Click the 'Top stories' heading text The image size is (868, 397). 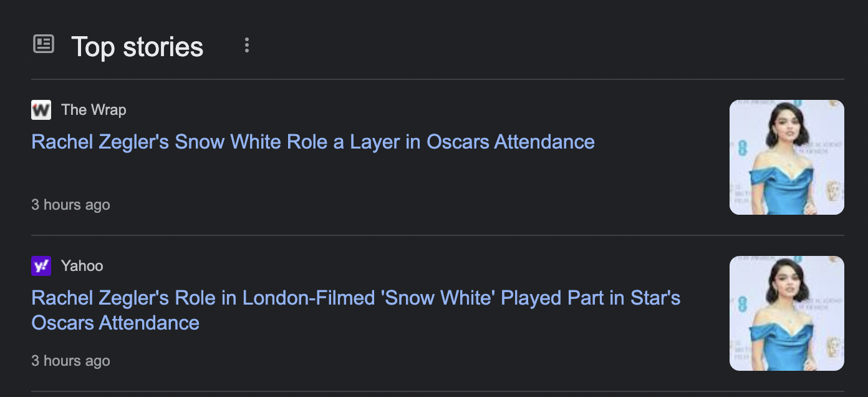pos(137,47)
